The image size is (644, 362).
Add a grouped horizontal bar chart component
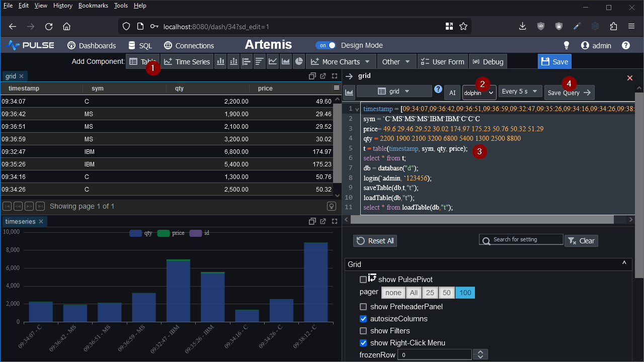point(247,61)
